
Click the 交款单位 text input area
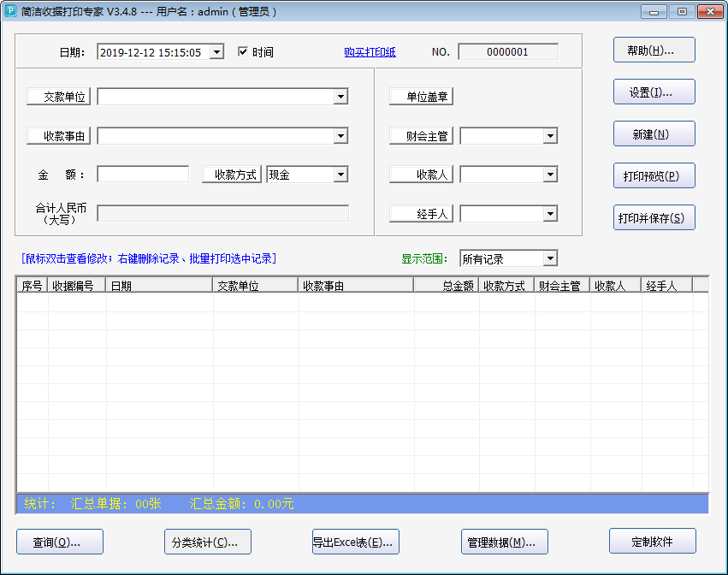[x=216, y=97]
